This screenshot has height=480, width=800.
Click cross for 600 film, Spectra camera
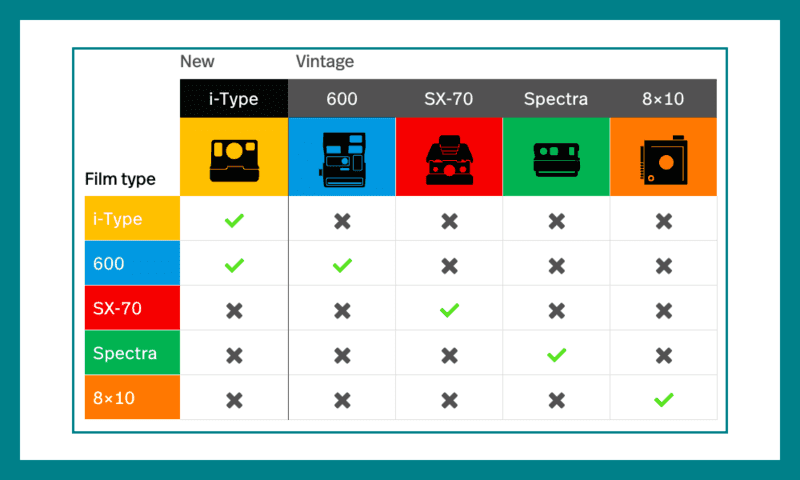557,266
